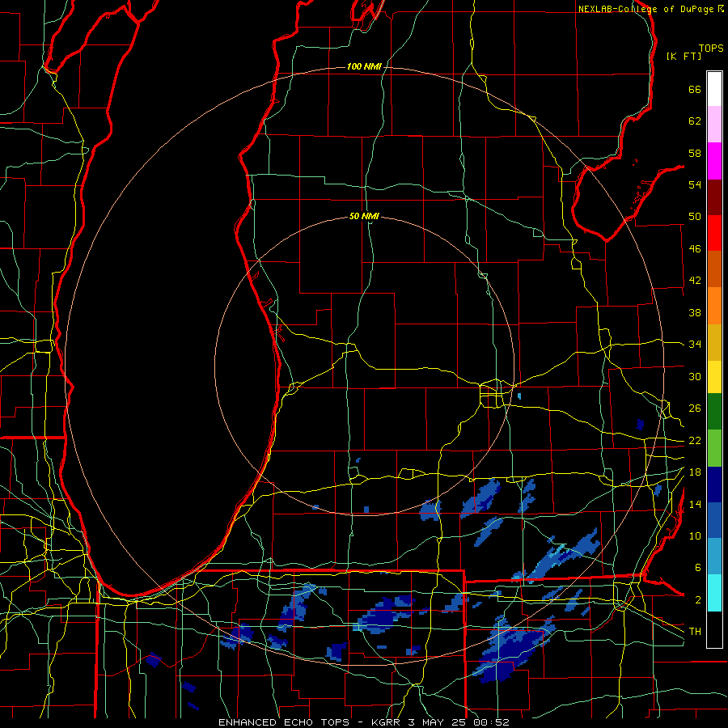The width and height of the screenshot is (728, 728).
Task: Click the TH legend label
Action: [695, 631]
